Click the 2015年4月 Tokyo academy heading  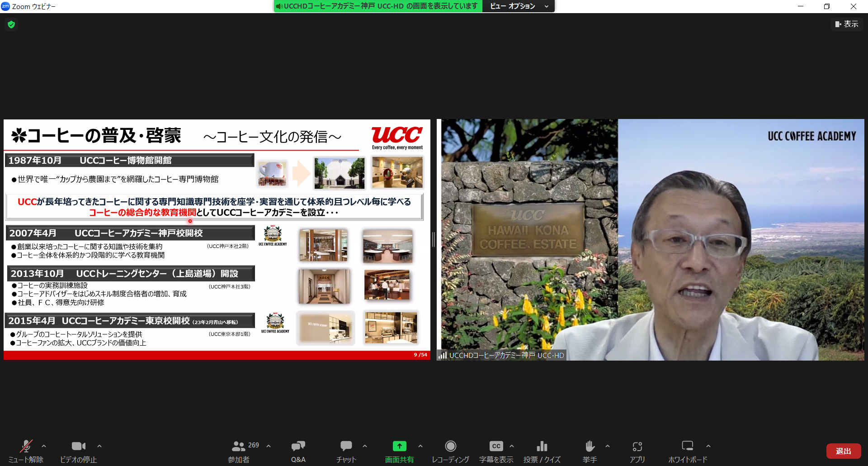pyautogui.click(x=130, y=321)
